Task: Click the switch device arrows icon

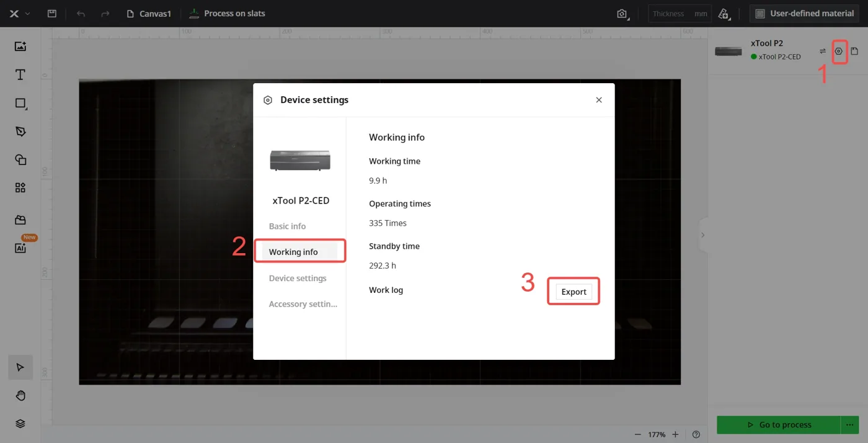Action: tap(823, 51)
